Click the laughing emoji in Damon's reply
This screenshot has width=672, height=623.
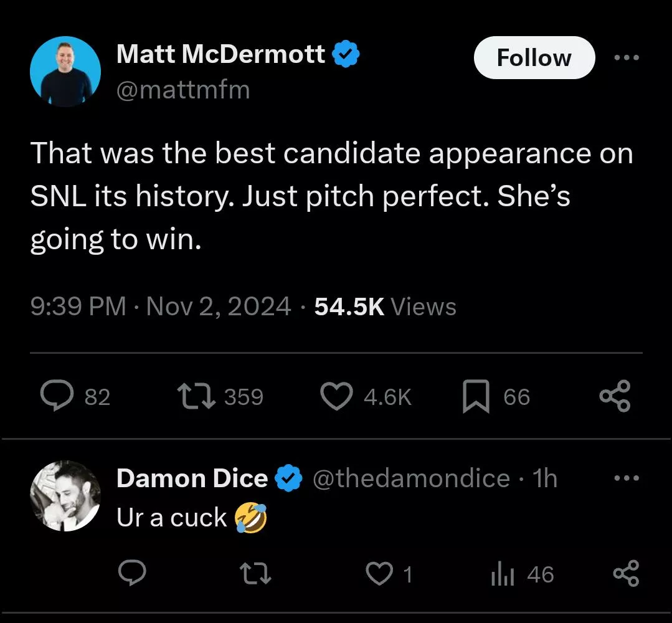(x=252, y=518)
